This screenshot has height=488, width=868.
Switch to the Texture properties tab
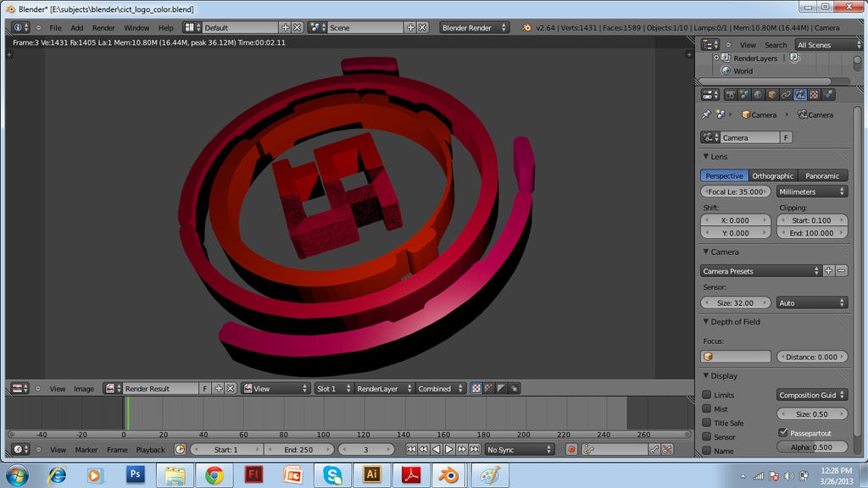tap(814, 95)
